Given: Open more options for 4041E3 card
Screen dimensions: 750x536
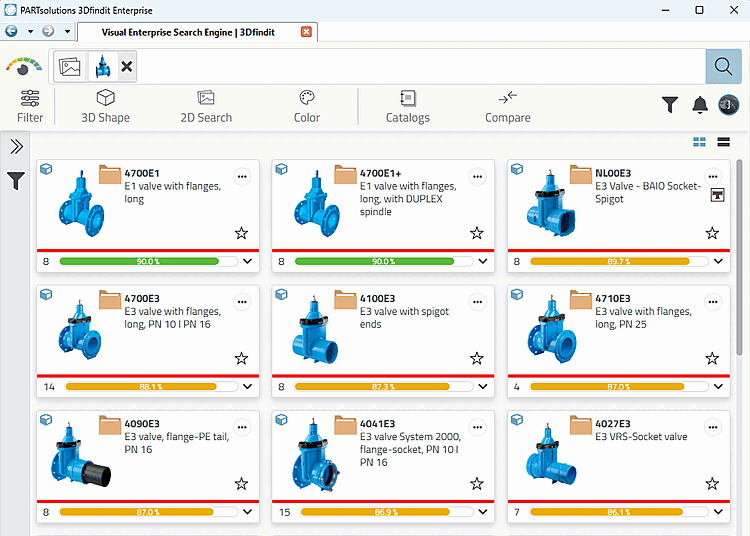Looking at the screenshot, I should 477,427.
